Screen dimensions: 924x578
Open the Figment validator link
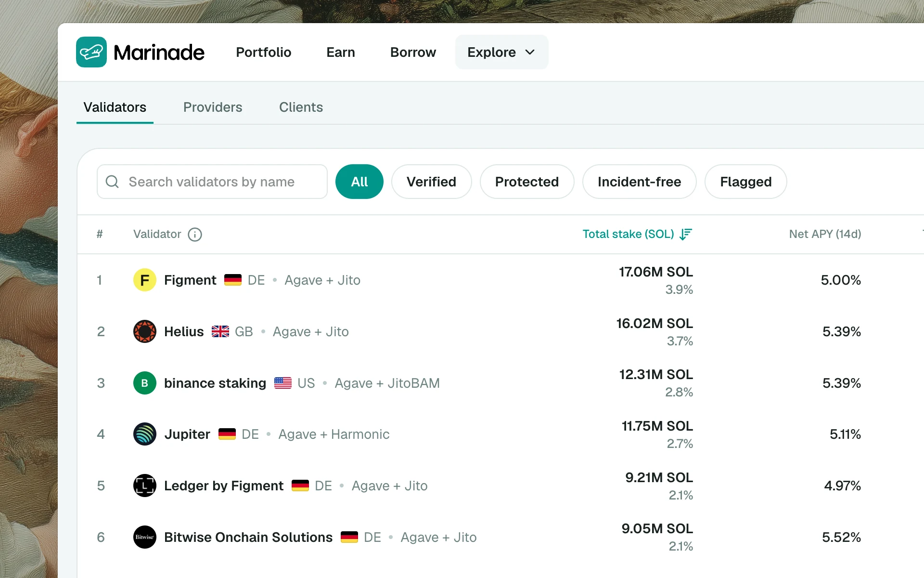click(191, 280)
